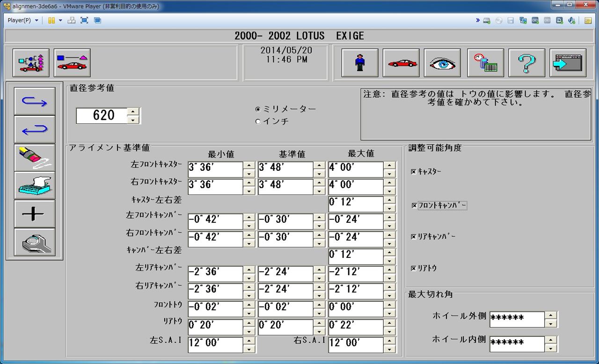The height and width of the screenshot is (364, 599).
Task: Click the exit window arrow icon
Action: 568,63
